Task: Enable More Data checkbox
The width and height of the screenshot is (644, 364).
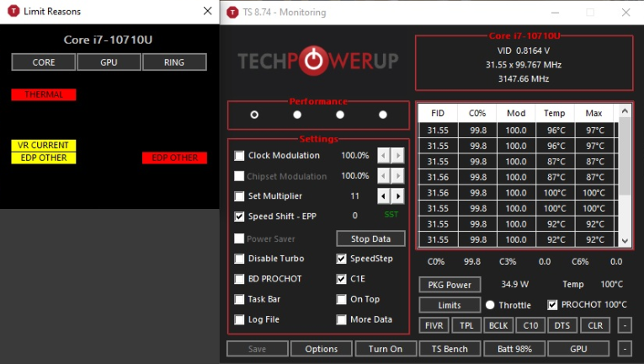Action: (x=341, y=319)
